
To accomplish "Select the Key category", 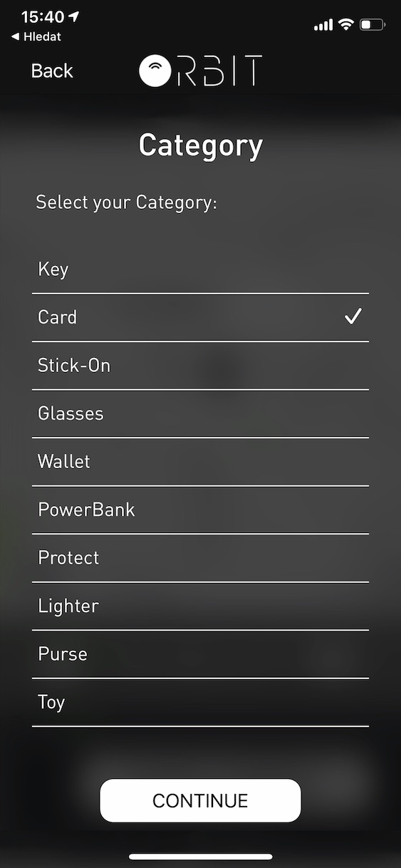I will point(200,269).
